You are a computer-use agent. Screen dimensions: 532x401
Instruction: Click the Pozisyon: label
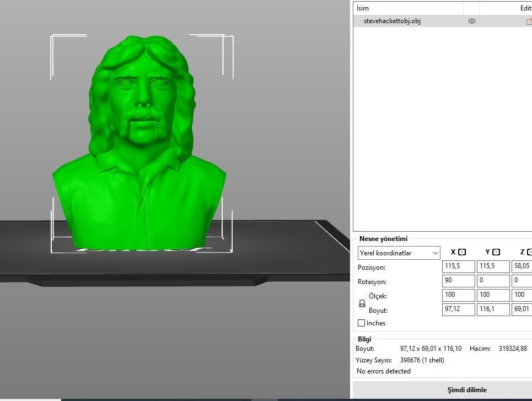371,268
